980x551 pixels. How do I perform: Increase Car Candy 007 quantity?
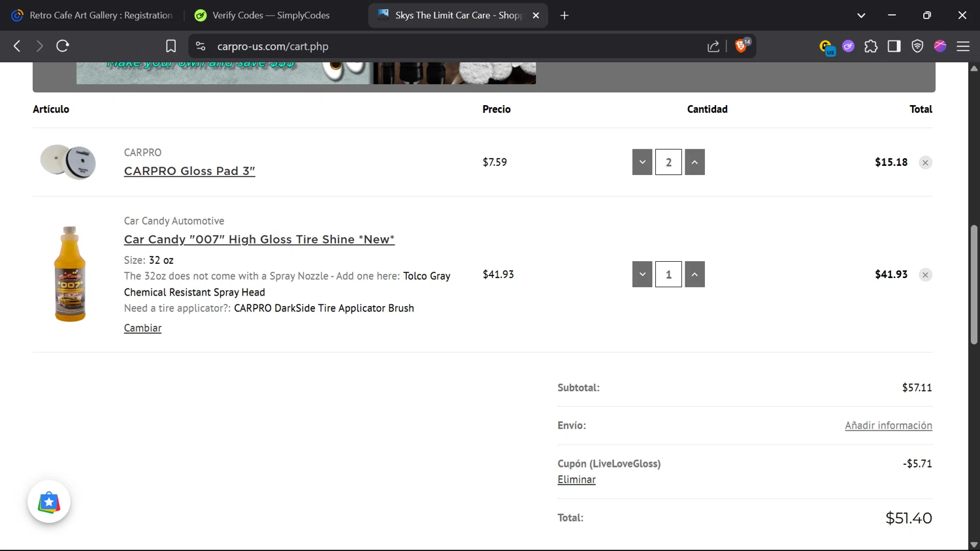(694, 274)
